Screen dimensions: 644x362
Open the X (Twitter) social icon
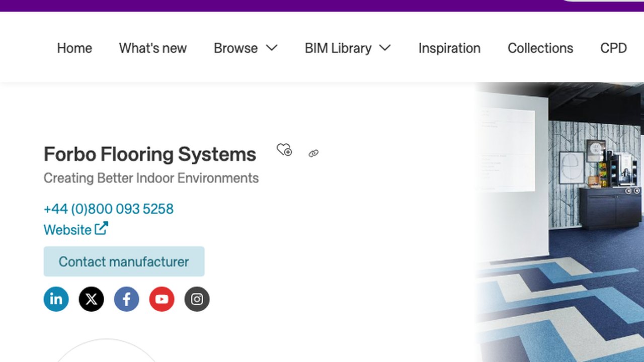[92, 299]
